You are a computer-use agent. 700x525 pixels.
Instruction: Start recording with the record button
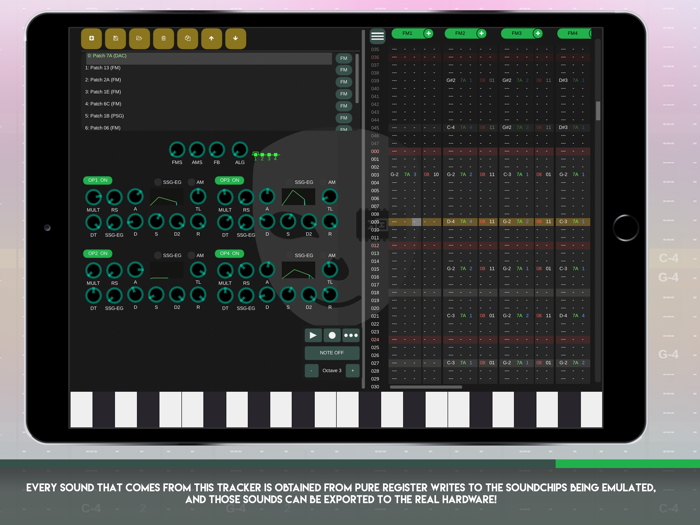point(332,335)
